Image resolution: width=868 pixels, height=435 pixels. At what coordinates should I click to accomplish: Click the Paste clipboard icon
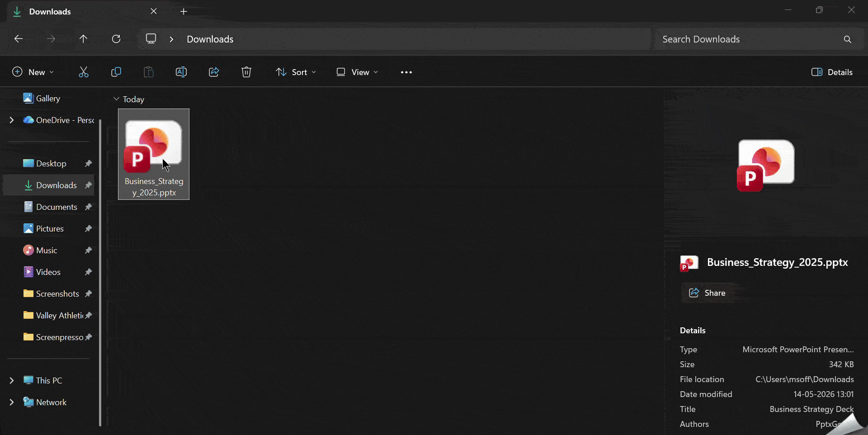pos(149,72)
